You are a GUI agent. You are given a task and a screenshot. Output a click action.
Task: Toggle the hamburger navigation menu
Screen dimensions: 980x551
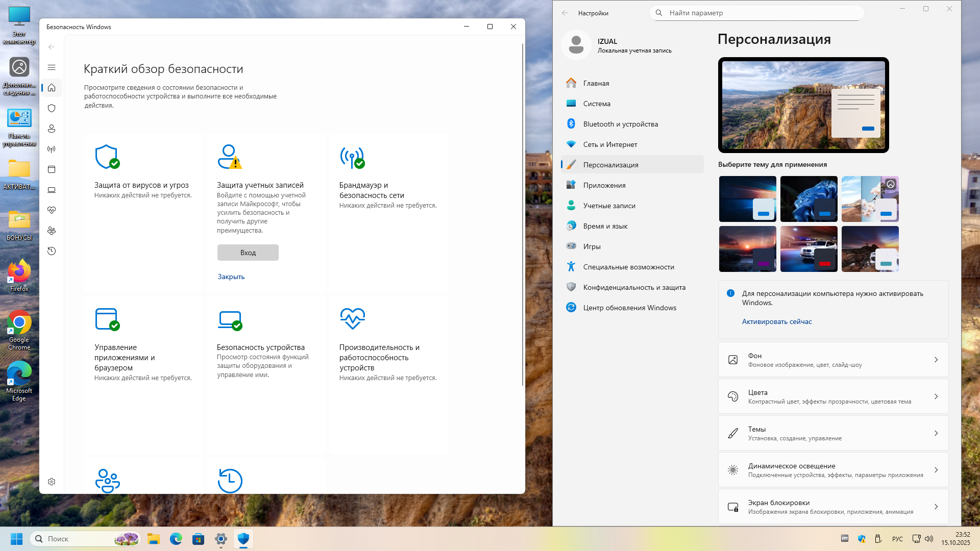point(52,67)
